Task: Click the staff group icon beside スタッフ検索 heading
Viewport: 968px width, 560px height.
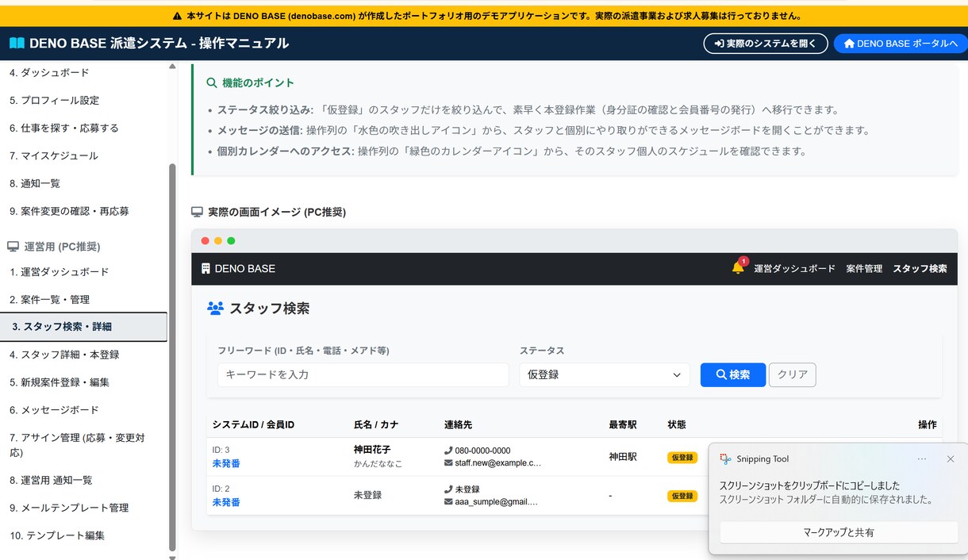Action: (215, 308)
